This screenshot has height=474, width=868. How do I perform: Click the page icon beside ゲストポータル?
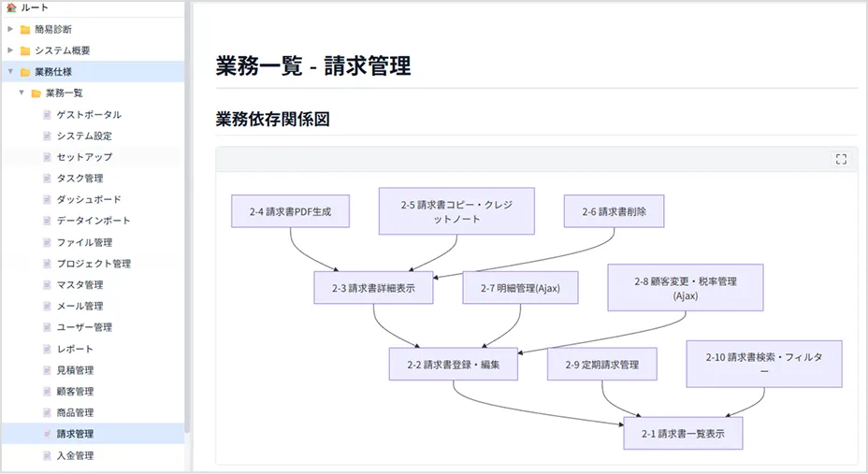click(47, 114)
